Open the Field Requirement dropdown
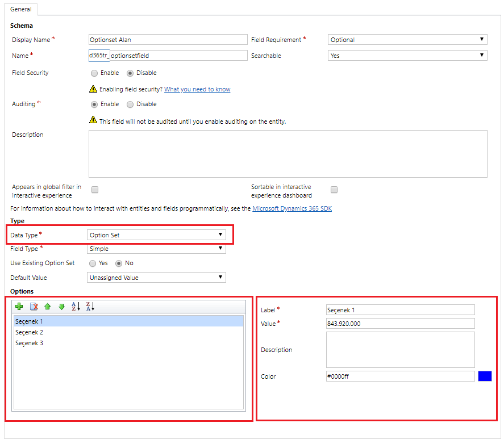This screenshot has height=444, width=504. (x=481, y=39)
